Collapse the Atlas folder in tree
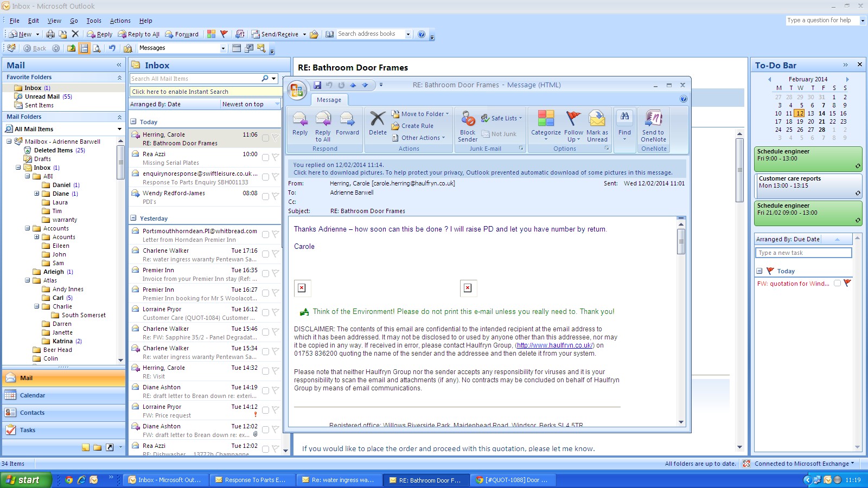Viewport: 868px width, 488px height. click(x=27, y=280)
